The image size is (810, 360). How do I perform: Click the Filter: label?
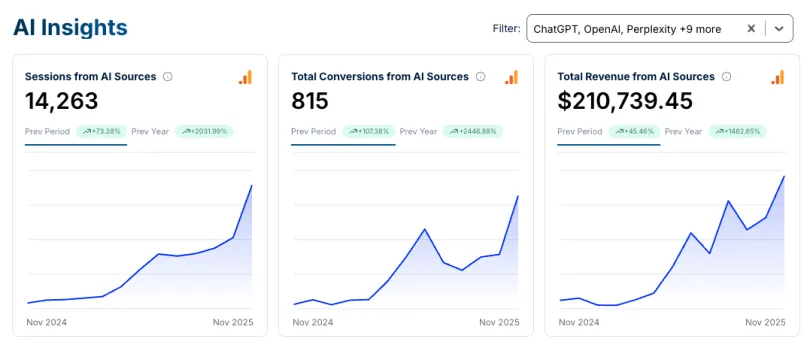tap(506, 28)
